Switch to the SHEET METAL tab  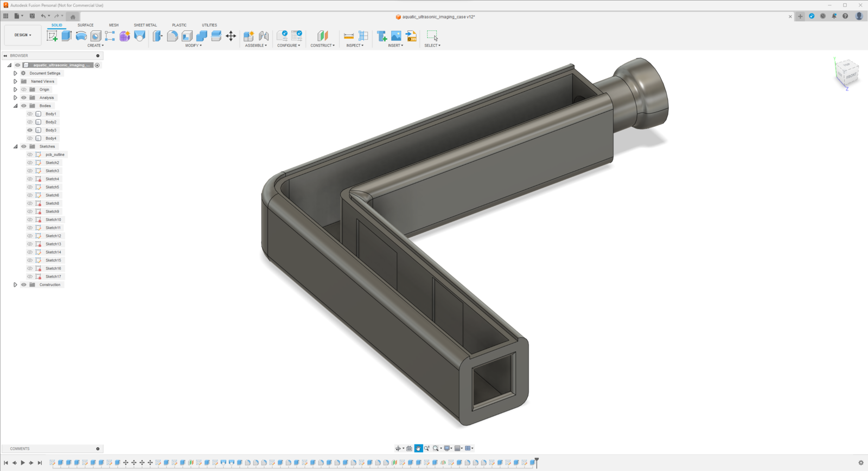(145, 25)
